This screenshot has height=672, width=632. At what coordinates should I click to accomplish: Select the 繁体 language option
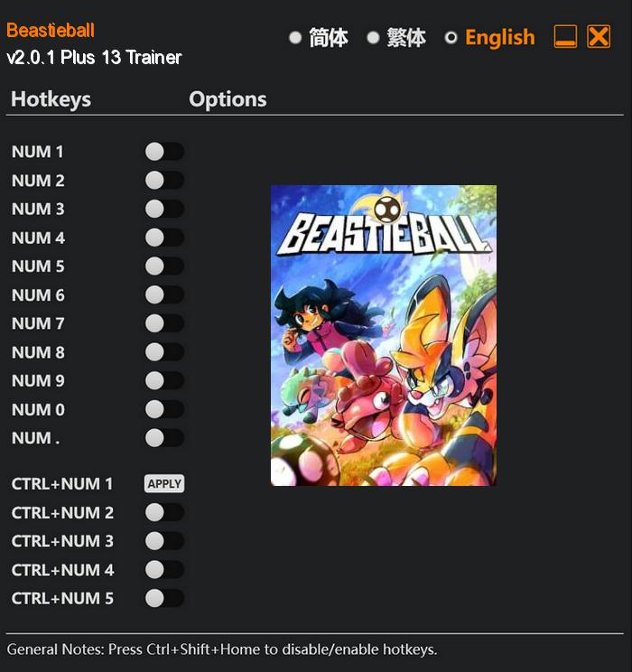[373, 38]
